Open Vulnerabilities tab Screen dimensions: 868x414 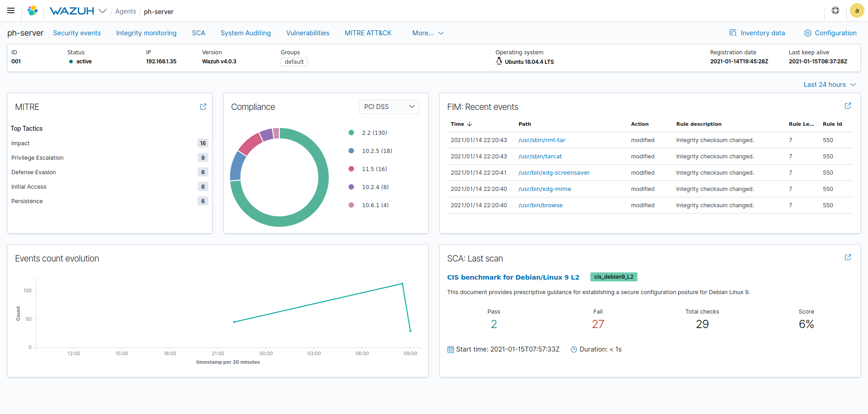(x=308, y=33)
